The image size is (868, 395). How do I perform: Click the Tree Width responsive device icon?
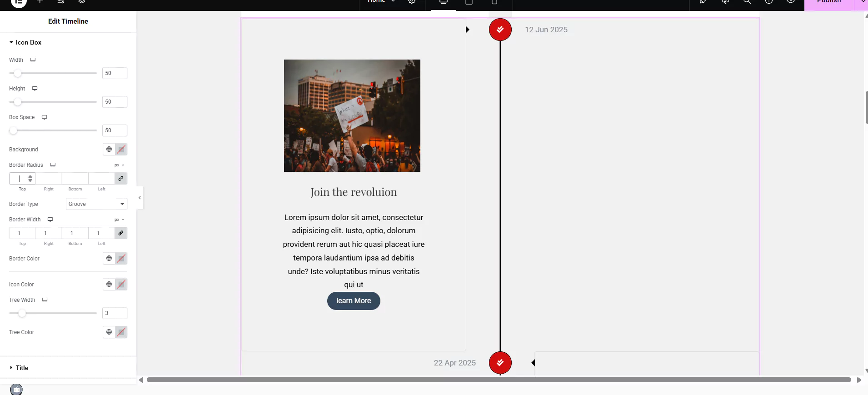pyautogui.click(x=45, y=300)
